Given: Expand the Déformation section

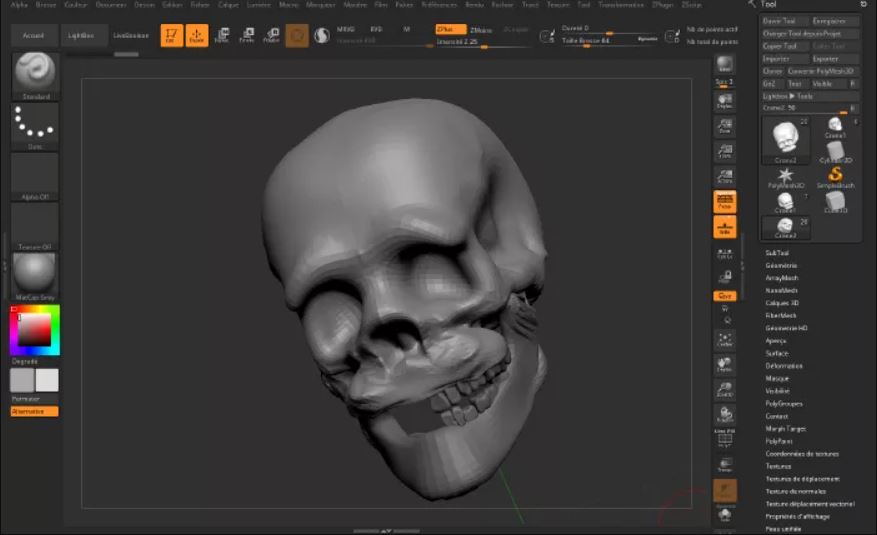Looking at the screenshot, I should pos(784,366).
